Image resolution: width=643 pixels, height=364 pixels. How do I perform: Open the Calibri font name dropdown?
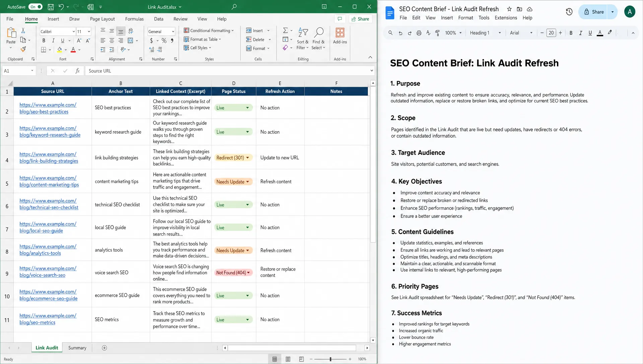pyautogui.click(x=73, y=31)
